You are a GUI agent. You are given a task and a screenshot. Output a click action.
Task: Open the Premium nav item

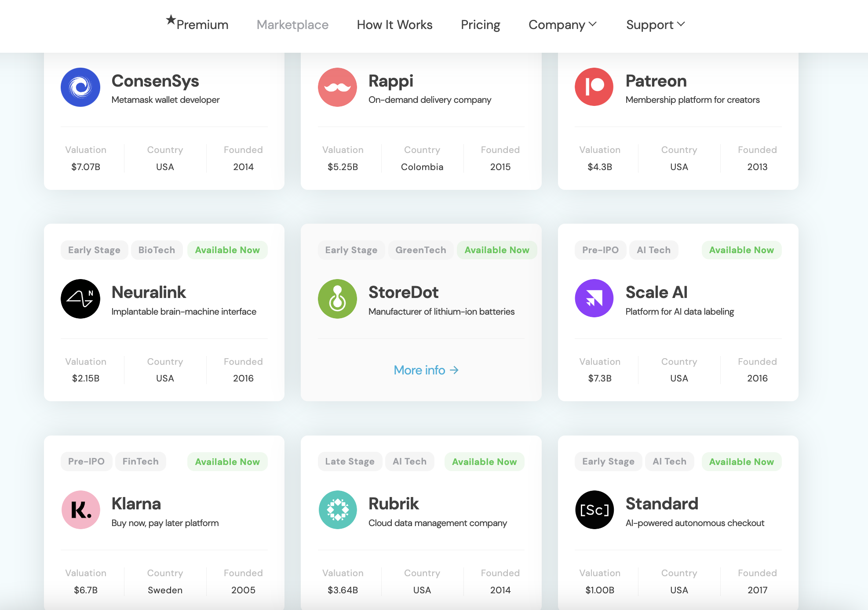click(202, 25)
